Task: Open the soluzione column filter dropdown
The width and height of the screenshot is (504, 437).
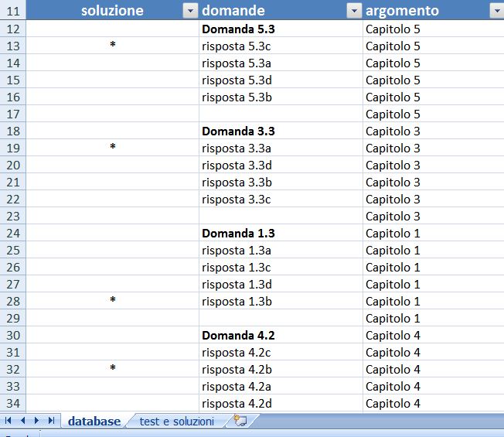Action: pos(190,11)
